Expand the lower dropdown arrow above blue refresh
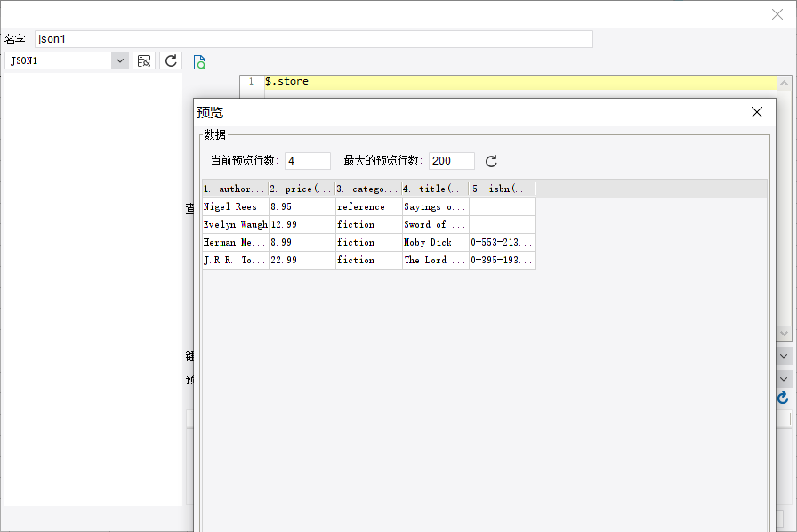The width and height of the screenshot is (797, 532). [784, 378]
